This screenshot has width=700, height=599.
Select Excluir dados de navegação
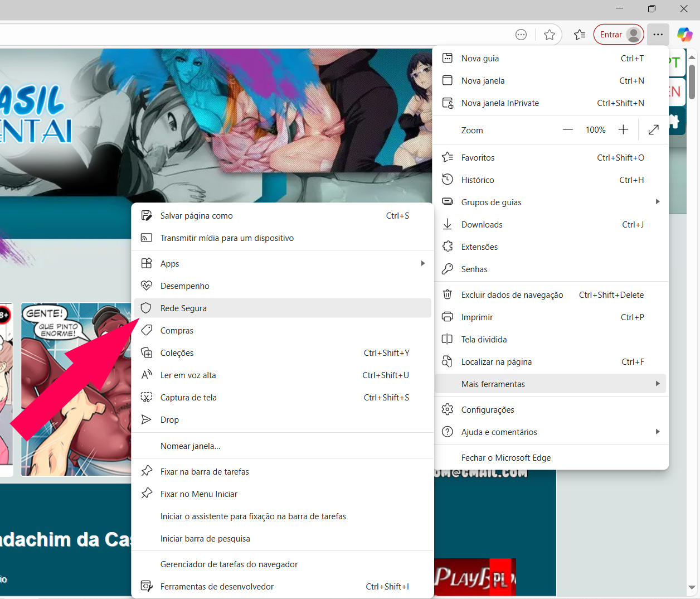pos(551,295)
